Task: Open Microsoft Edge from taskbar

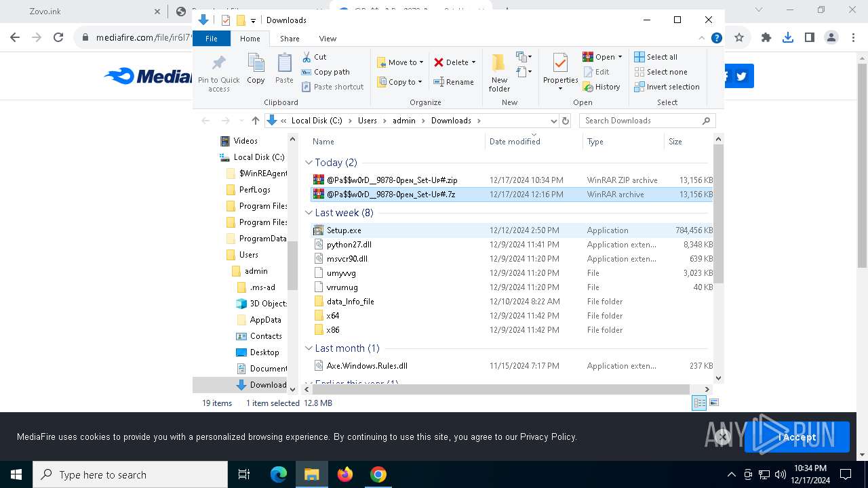Action: pyautogui.click(x=279, y=474)
